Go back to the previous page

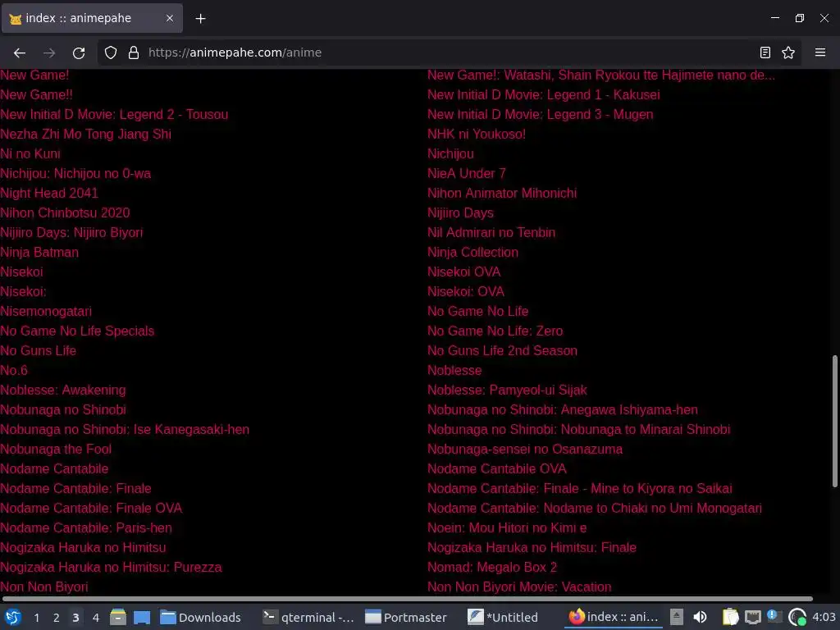tap(20, 52)
